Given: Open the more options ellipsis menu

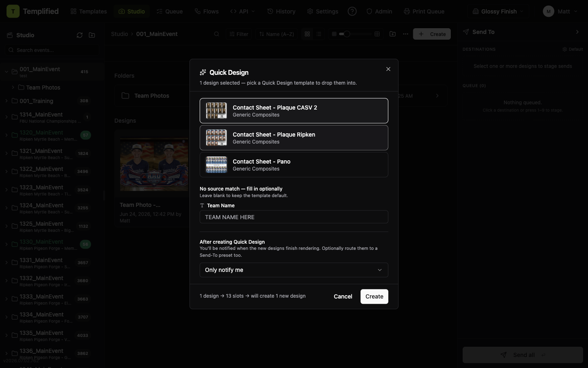Looking at the screenshot, I should coord(405,34).
